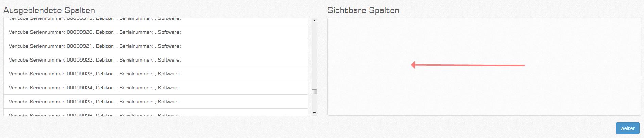Select the Vencube entry ending in 9924
644x138 pixels.
[x=155, y=88]
